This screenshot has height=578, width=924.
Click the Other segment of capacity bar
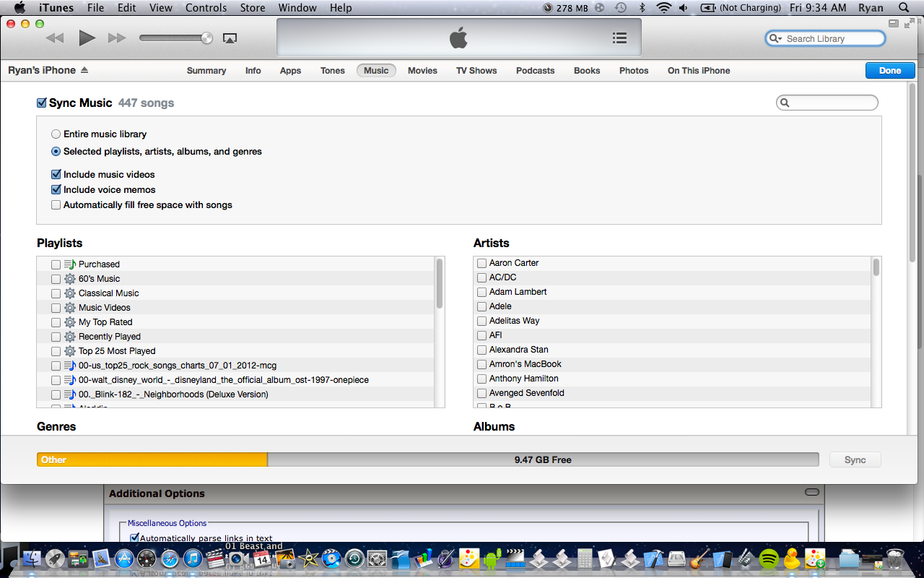(x=152, y=460)
